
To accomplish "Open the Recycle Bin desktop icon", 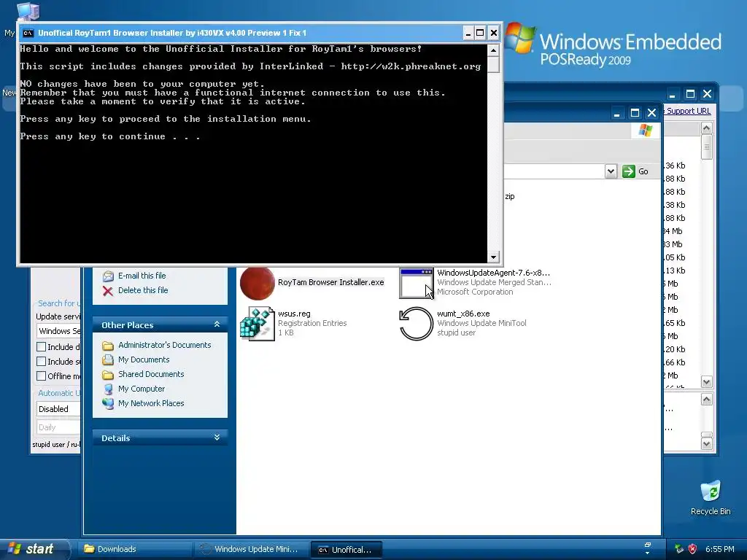I will coord(711,491).
